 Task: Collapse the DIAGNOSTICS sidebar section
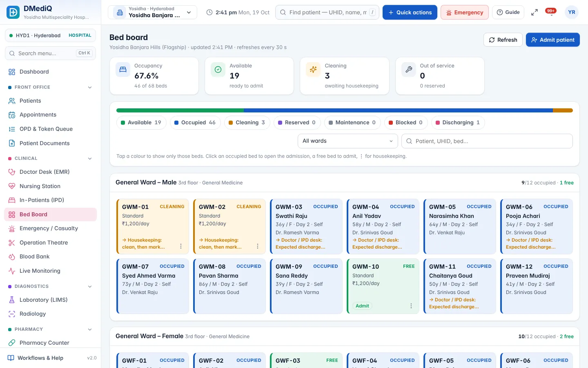pos(90,287)
